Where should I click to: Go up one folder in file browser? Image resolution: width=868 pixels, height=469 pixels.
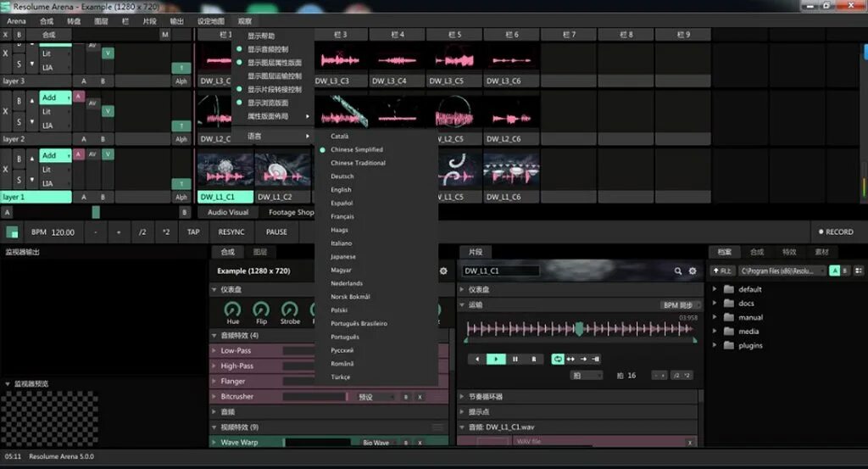pyautogui.click(x=722, y=271)
